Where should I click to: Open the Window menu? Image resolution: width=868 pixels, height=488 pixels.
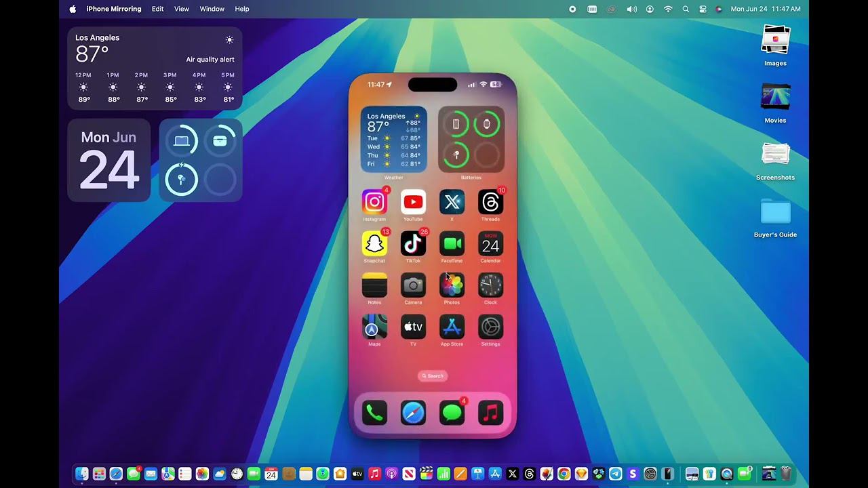coord(212,9)
